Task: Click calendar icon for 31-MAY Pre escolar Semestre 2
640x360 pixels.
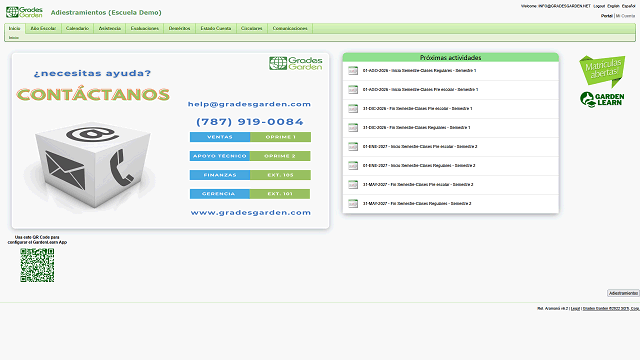Action: (x=353, y=184)
